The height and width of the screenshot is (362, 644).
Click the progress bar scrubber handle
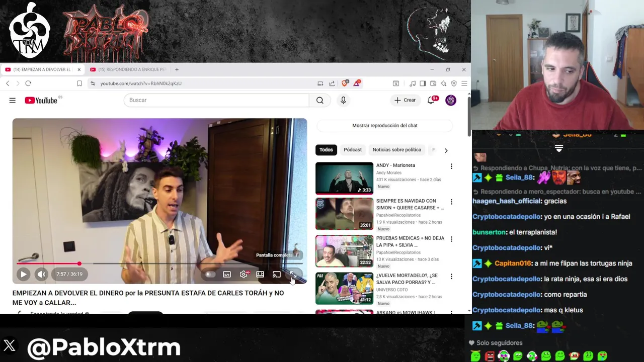79,263
